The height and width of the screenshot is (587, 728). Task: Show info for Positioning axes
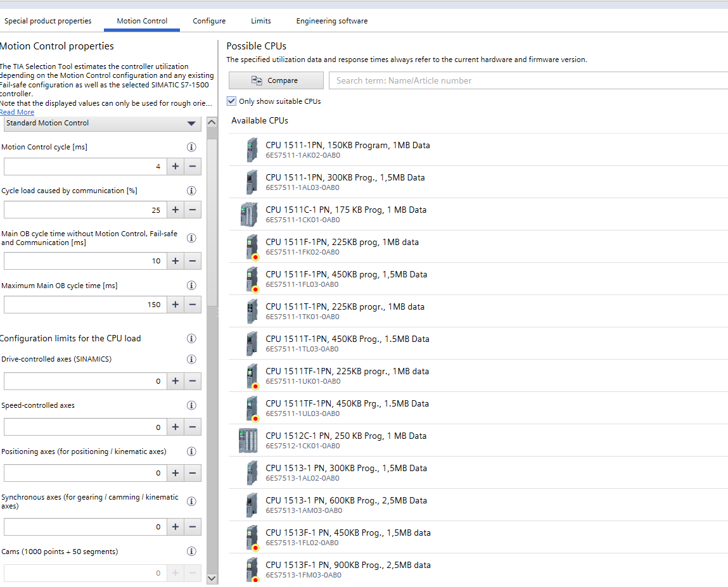coord(191,451)
